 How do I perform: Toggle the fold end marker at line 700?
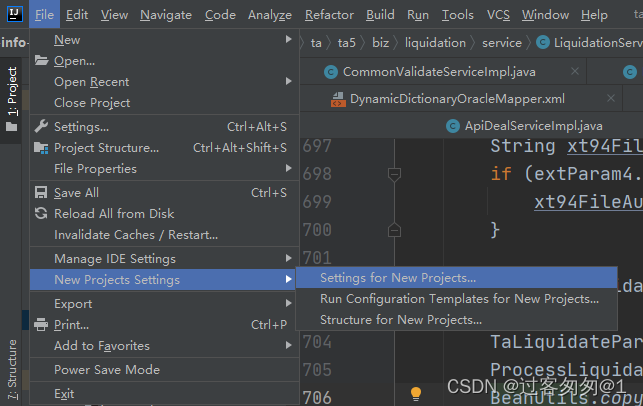point(394,230)
